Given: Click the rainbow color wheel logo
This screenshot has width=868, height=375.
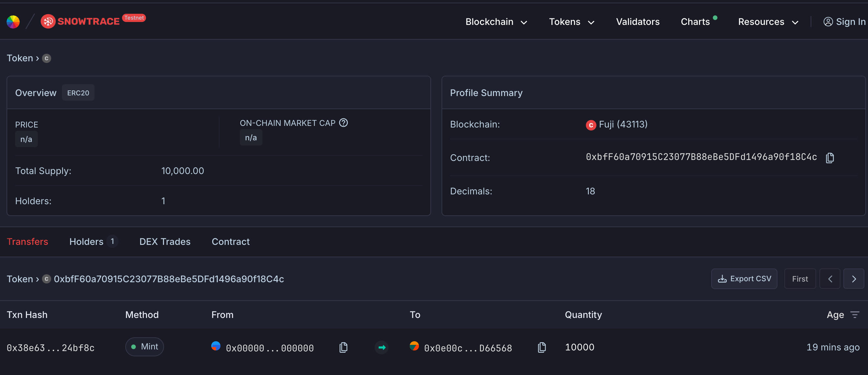Looking at the screenshot, I should (13, 22).
